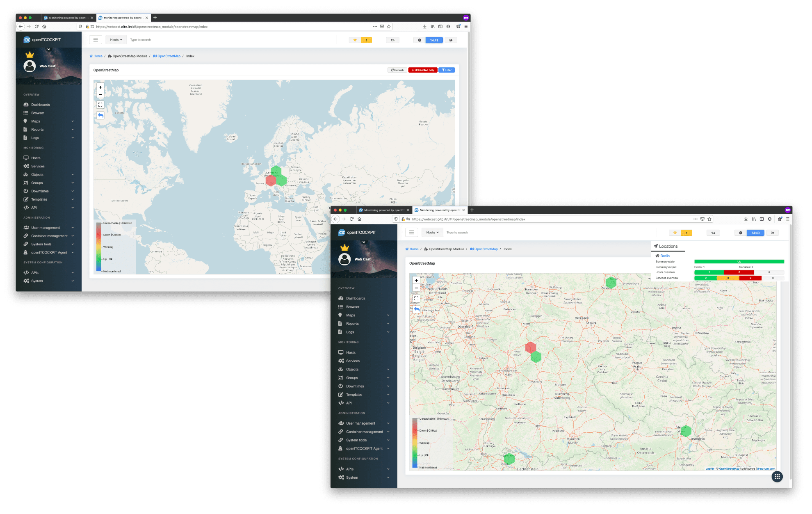The image size is (812, 514).
Task: Reload page in back browser window
Action: tap(36, 27)
